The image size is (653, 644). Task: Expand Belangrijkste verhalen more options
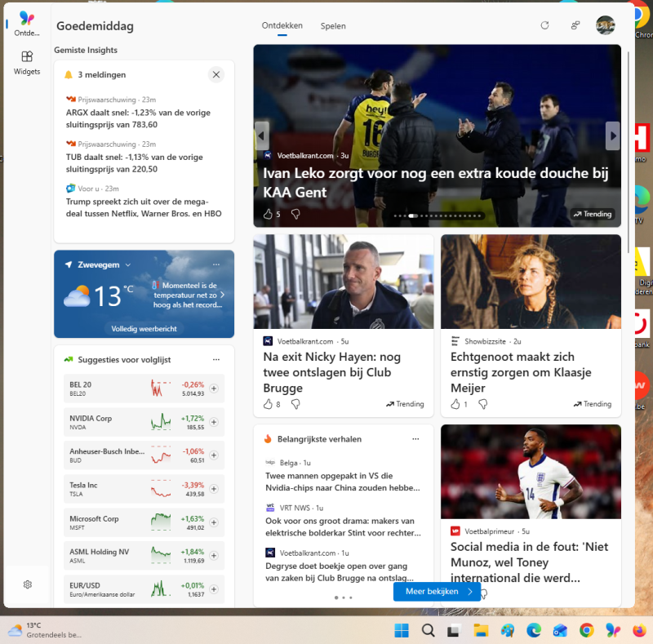[415, 439]
